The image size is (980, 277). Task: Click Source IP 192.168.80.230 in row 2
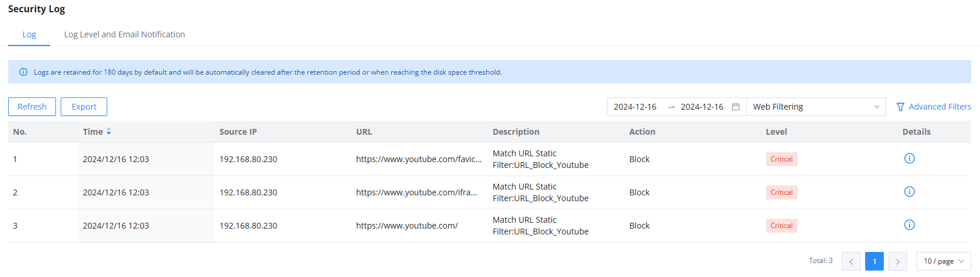(x=248, y=192)
